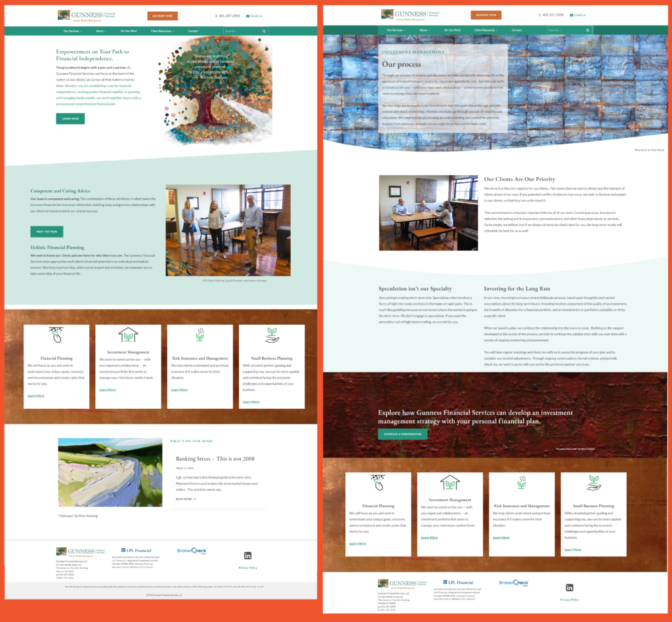Click Learn More under Financial Planning, left page

(35, 396)
